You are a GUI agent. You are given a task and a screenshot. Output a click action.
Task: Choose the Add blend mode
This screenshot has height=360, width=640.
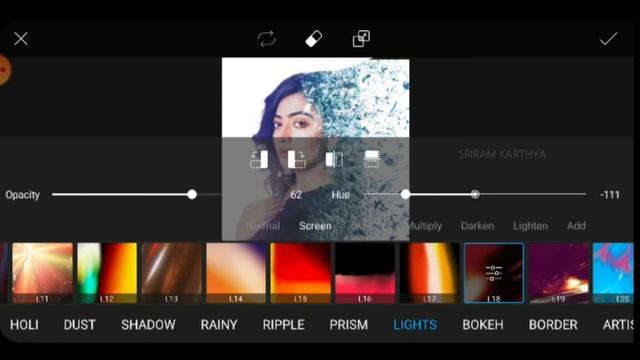(x=576, y=226)
